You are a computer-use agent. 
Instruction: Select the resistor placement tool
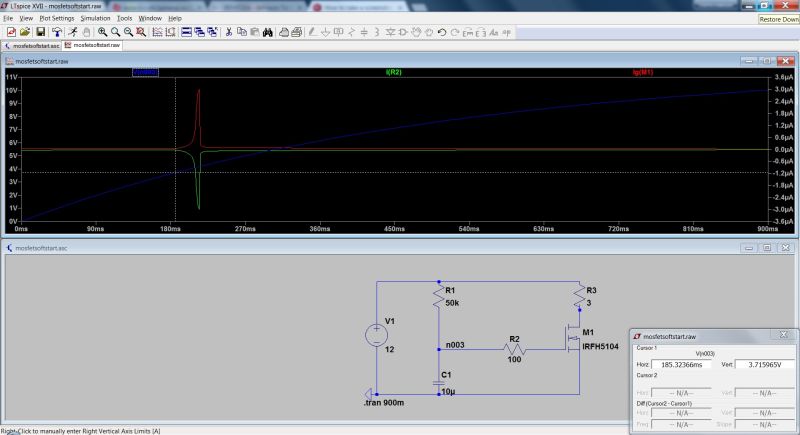point(351,32)
